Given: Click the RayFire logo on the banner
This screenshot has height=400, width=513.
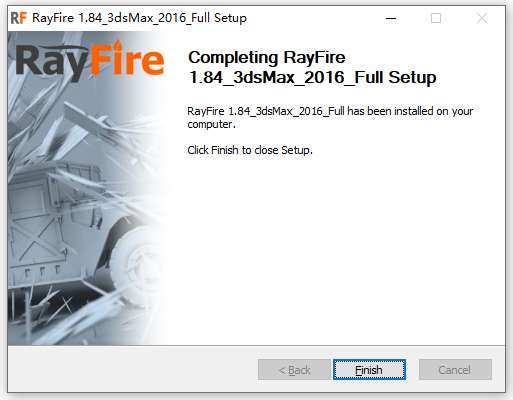Looking at the screenshot, I should tap(90, 61).
